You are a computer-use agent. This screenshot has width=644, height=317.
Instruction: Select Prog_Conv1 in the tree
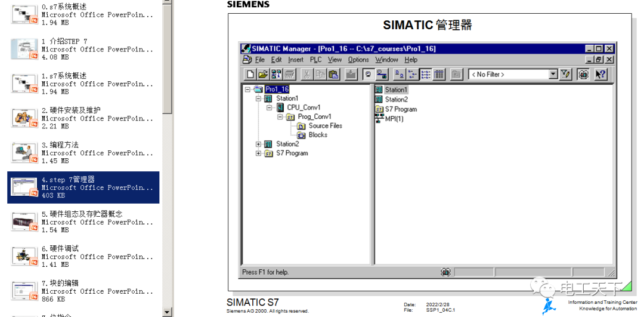[315, 117]
